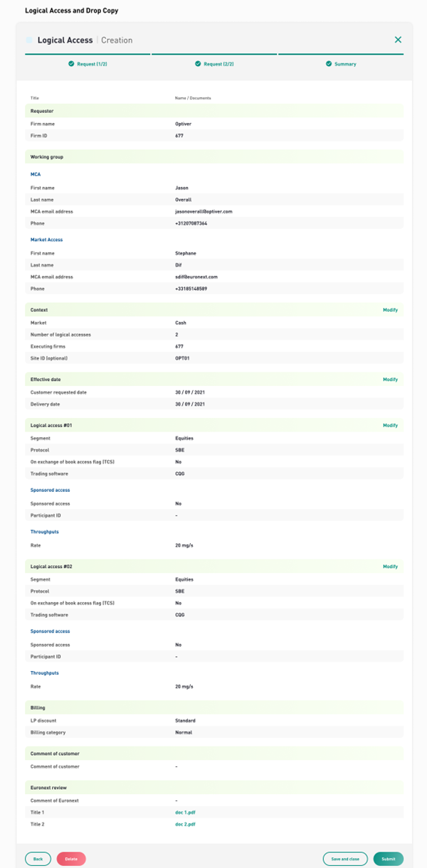Image resolution: width=427 pixels, height=868 pixels.
Task: Submit the logical access request
Action: click(388, 859)
